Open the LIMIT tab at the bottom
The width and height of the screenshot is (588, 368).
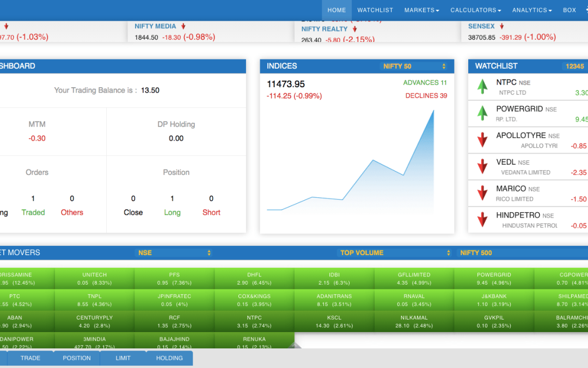click(123, 358)
